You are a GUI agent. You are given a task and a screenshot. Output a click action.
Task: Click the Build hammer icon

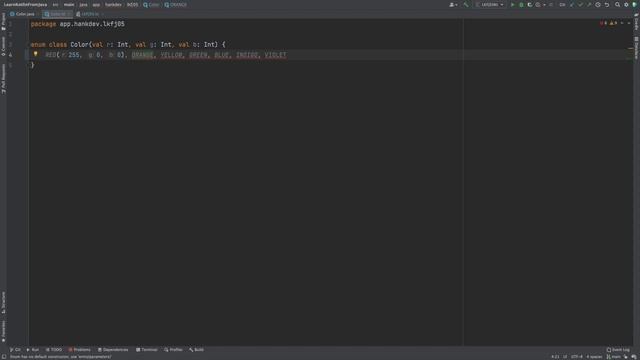click(x=466, y=5)
